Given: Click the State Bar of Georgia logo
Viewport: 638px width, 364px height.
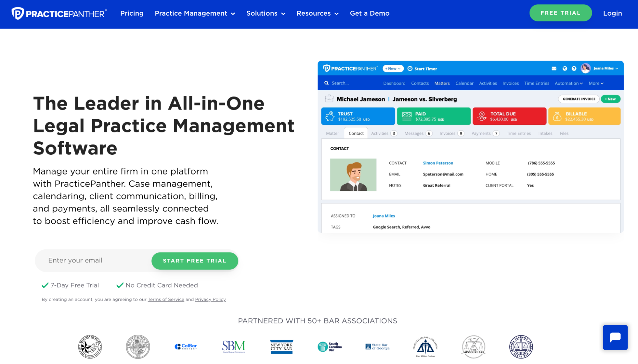Looking at the screenshot, I should click(378, 346).
